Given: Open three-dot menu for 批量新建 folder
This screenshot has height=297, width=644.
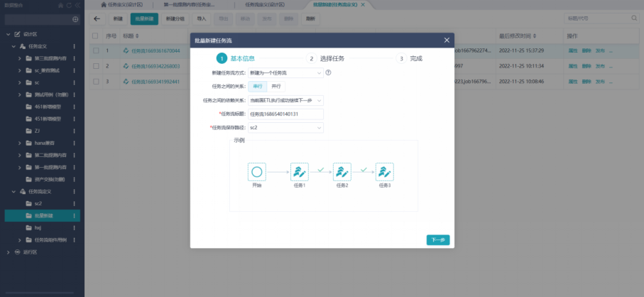Looking at the screenshot, I should point(74,215).
